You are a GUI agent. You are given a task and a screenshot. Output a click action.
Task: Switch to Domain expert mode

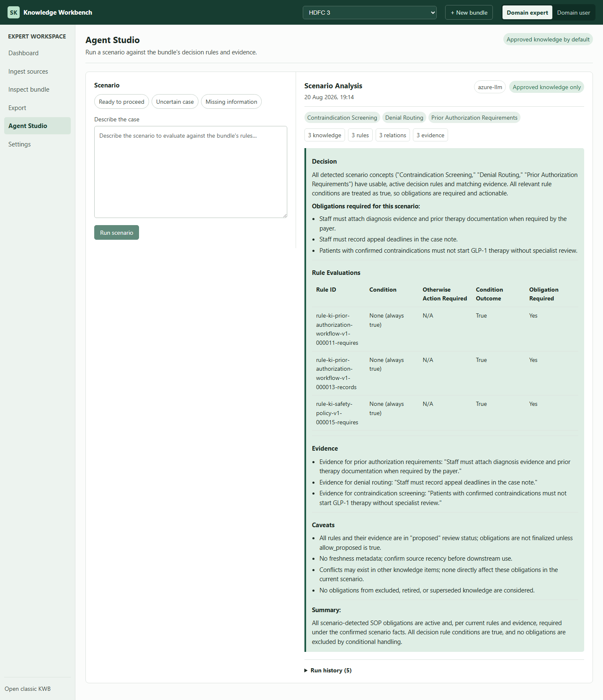pyautogui.click(x=527, y=13)
